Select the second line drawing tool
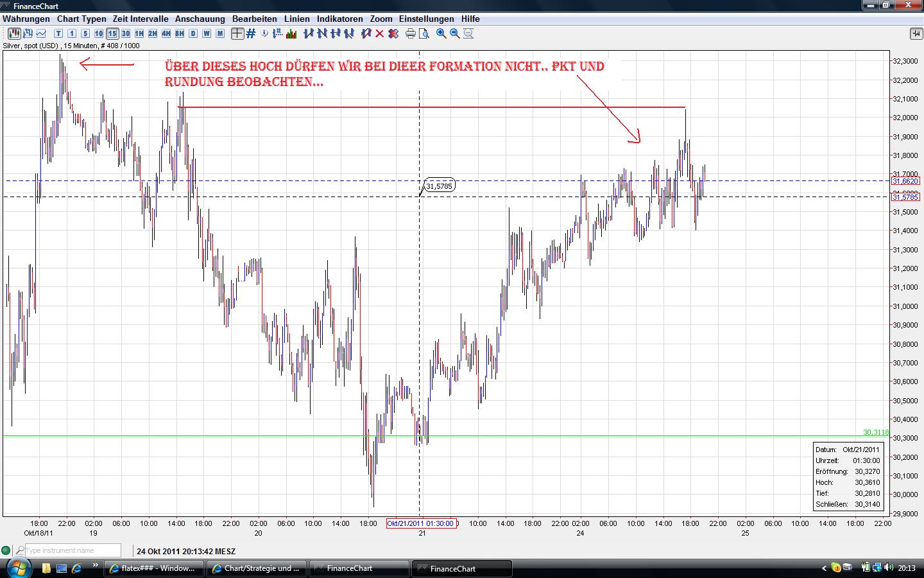This screenshot has height=578, width=924. coord(322,33)
